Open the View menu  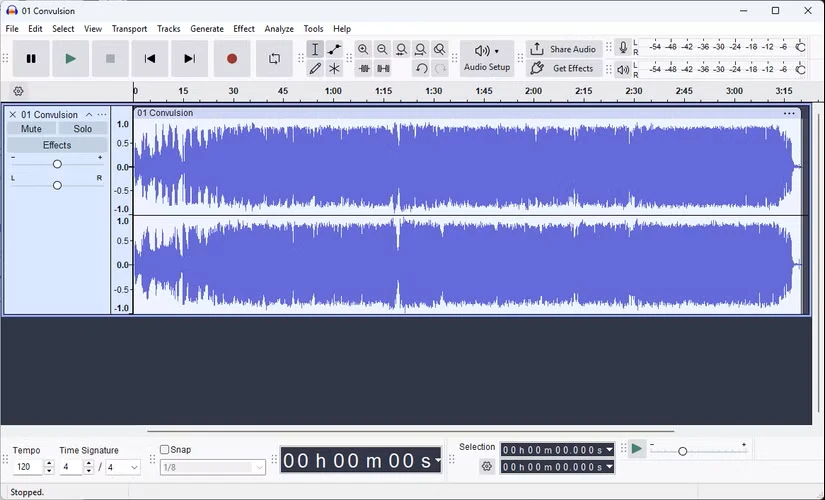[93, 29]
